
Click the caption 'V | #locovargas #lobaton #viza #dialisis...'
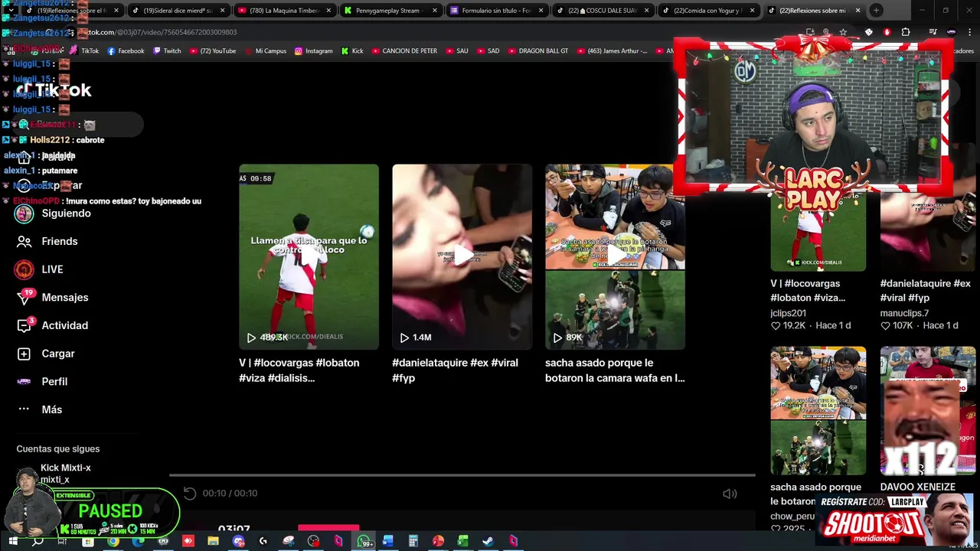[299, 370]
